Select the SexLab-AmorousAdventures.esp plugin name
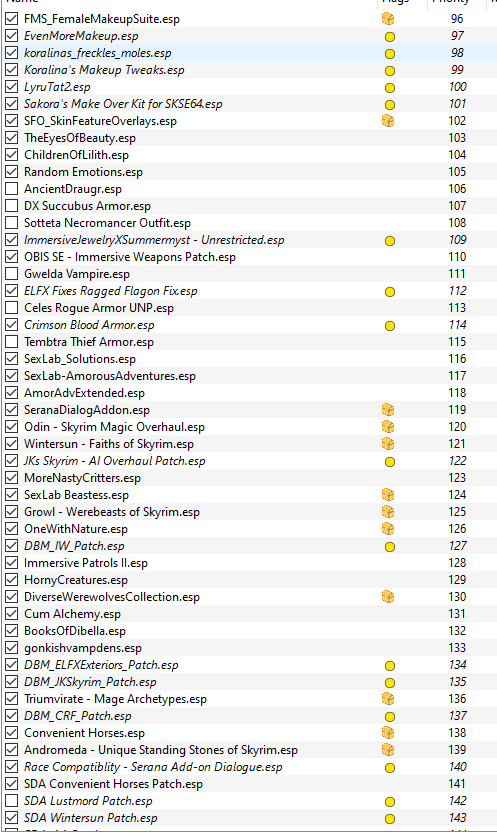The width and height of the screenshot is (497, 837). click(x=109, y=376)
